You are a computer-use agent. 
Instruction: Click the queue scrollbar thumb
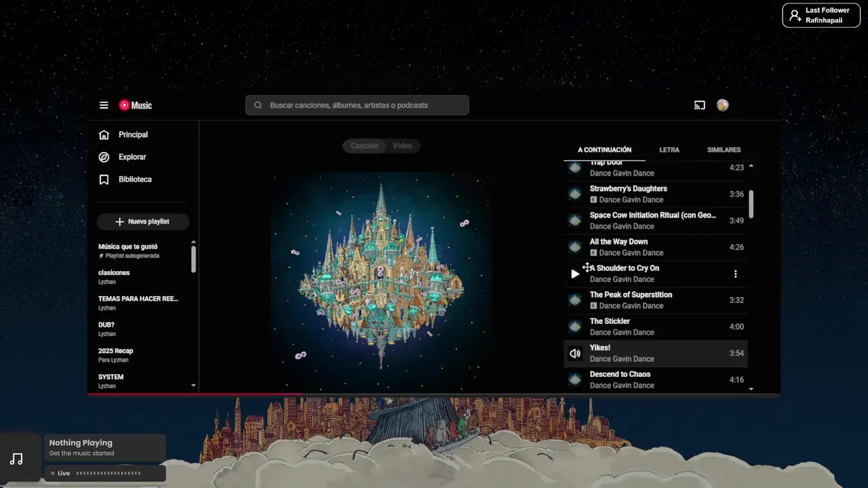click(x=751, y=204)
